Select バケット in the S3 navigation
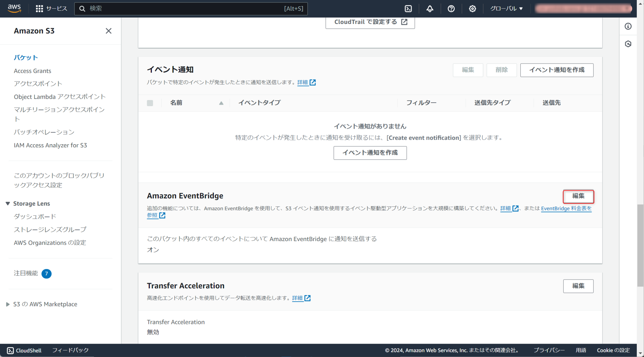 26,57
